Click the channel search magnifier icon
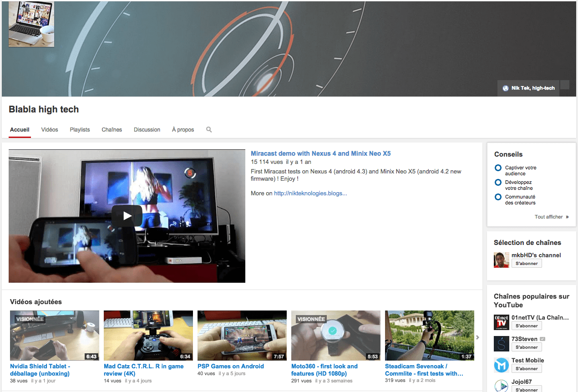 click(209, 130)
